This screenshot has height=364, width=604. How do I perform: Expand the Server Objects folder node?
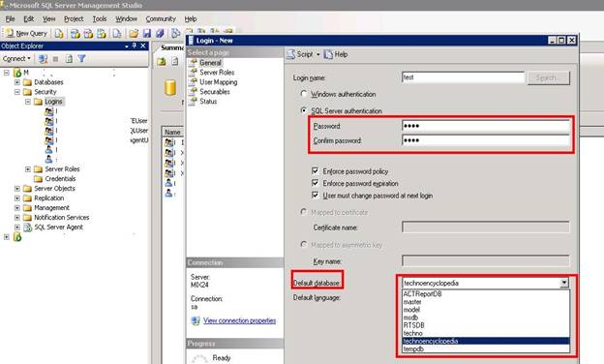[17, 189]
